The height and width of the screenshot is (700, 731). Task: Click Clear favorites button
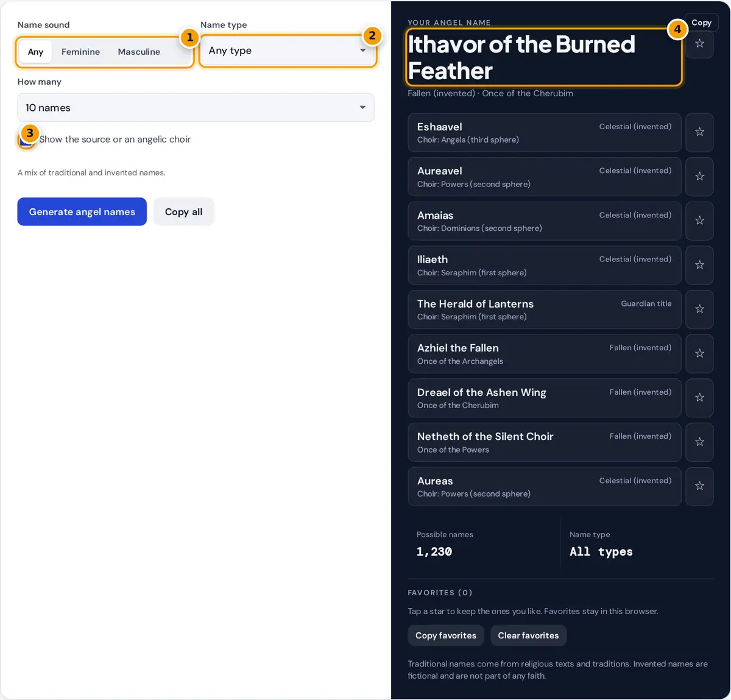[528, 635]
